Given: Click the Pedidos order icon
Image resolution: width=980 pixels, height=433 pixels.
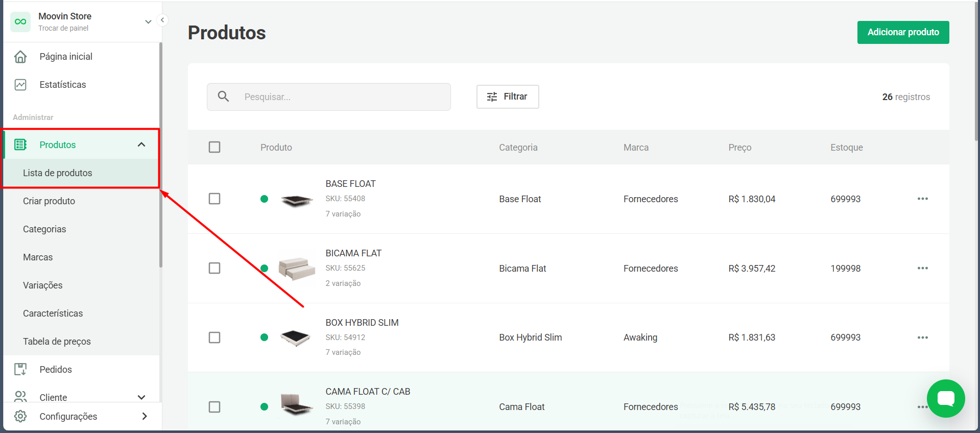Looking at the screenshot, I should [20, 369].
